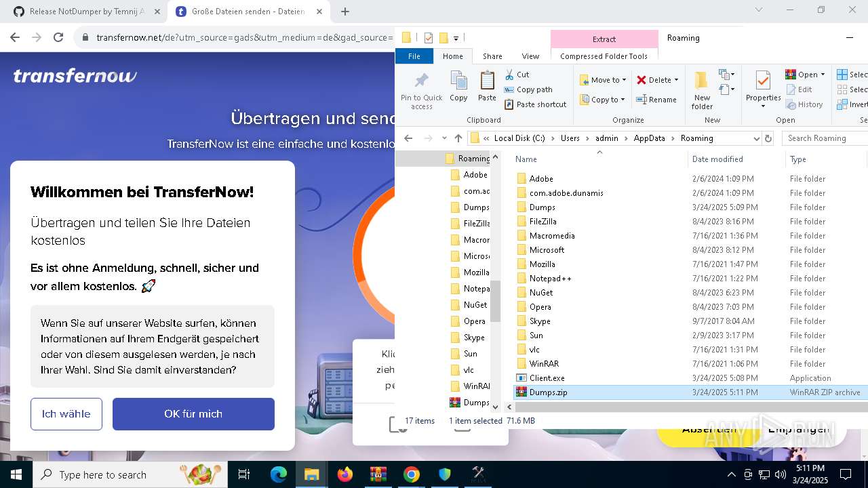This screenshot has height=488, width=868.
Task: Click the show hidden icons tray chevron
Action: pyautogui.click(x=731, y=474)
